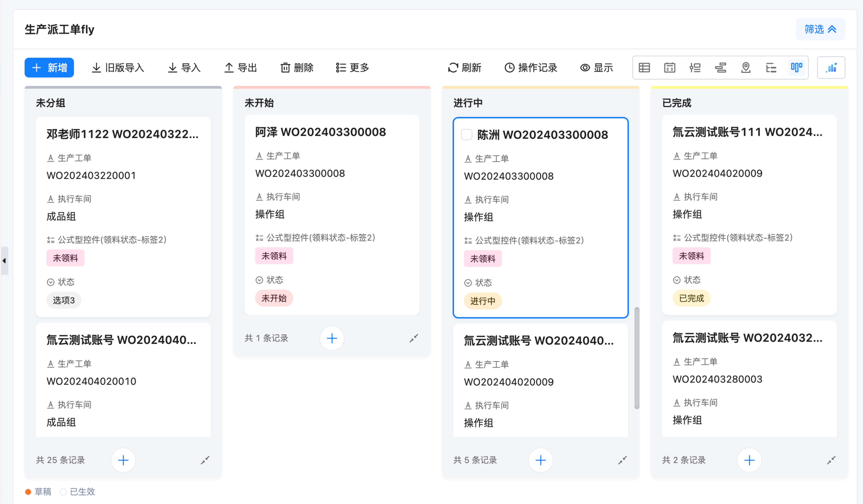
Task: Tick the checkbox on 陈洲 card
Action: 466,135
